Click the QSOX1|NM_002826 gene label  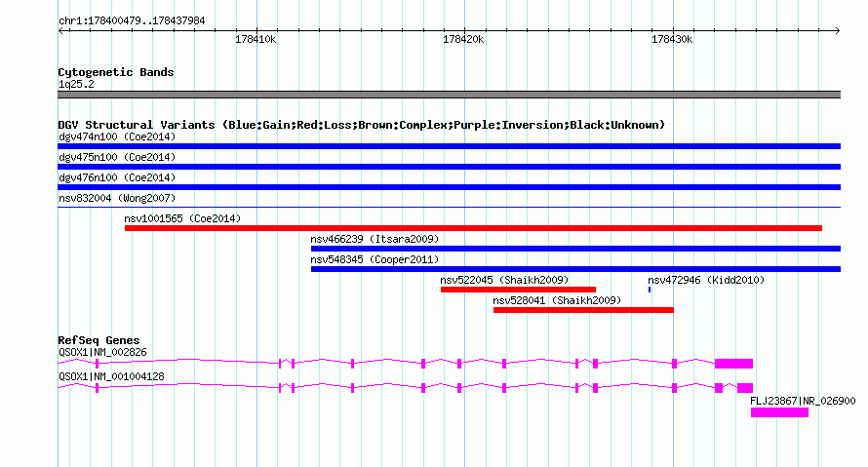102,353
